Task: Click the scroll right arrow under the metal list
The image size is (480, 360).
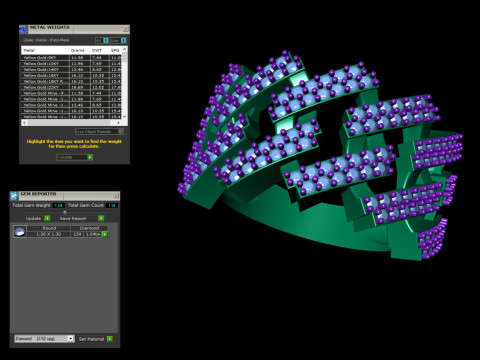Action: (x=119, y=123)
